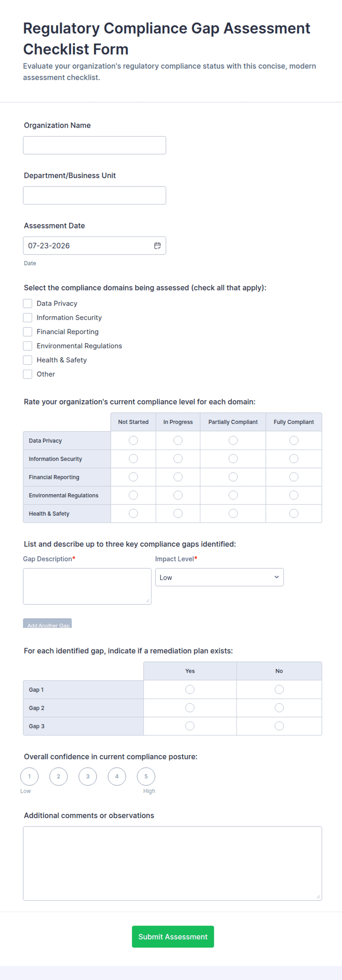The image size is (342, 980).
Task: Pick confidence rating 5 on the scale
Action: tap(146, 777)
